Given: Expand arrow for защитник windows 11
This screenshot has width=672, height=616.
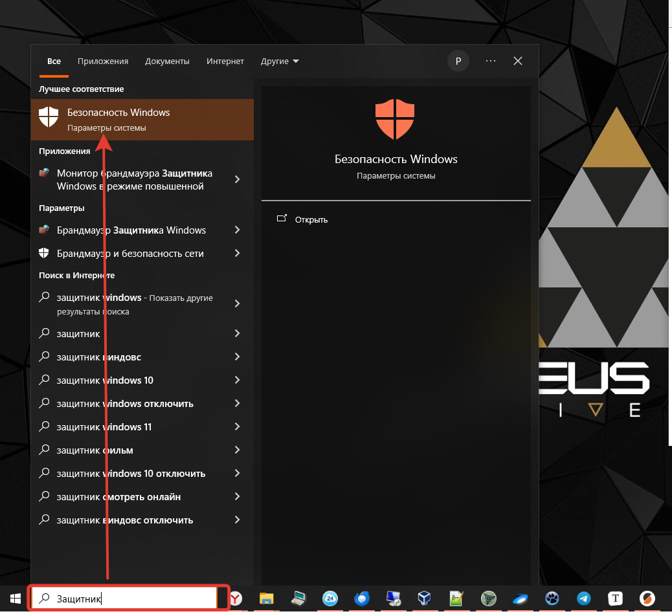Looking at the screenshot, I should 237,427.
